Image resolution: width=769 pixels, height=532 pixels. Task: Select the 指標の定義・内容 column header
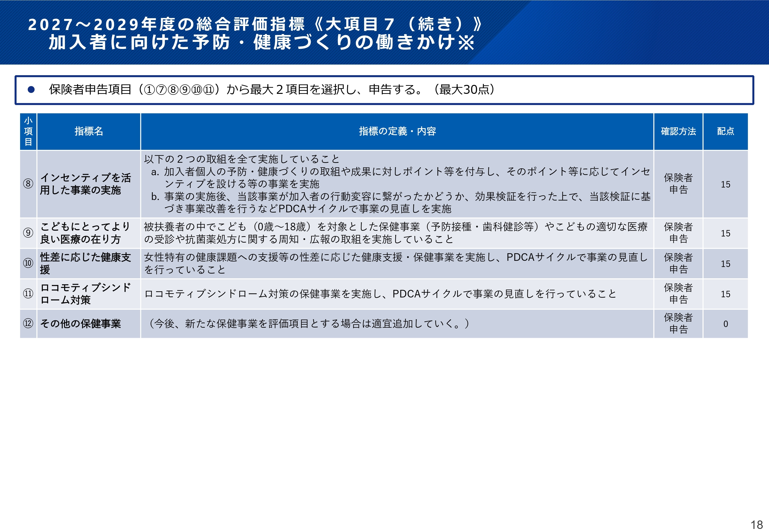(397, 131)
